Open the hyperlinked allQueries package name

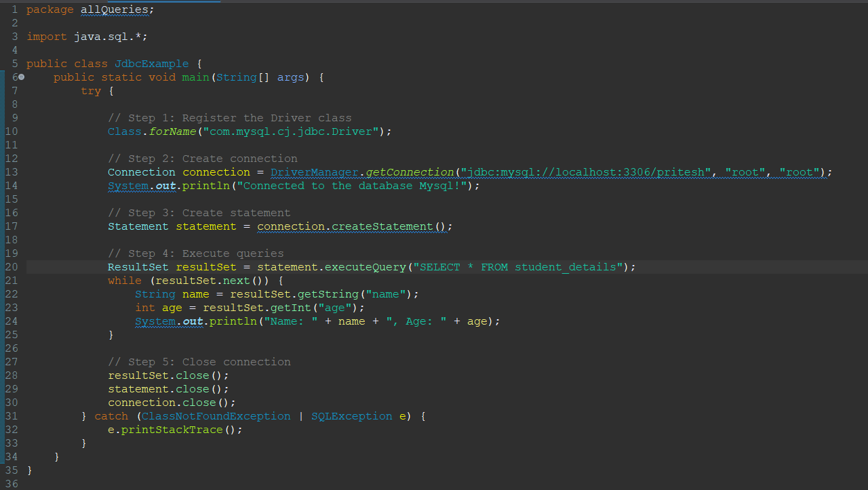[x=114, y=9]
